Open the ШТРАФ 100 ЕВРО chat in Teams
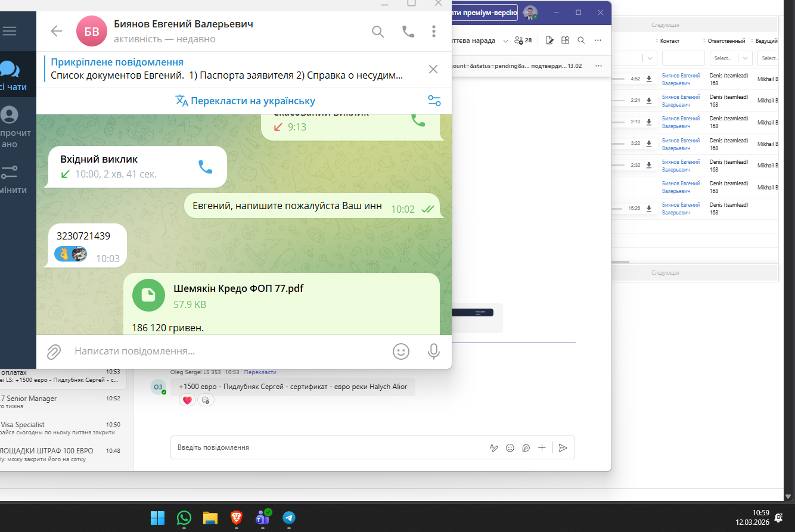This screenshot has width=795, height=532. [63, 455]
